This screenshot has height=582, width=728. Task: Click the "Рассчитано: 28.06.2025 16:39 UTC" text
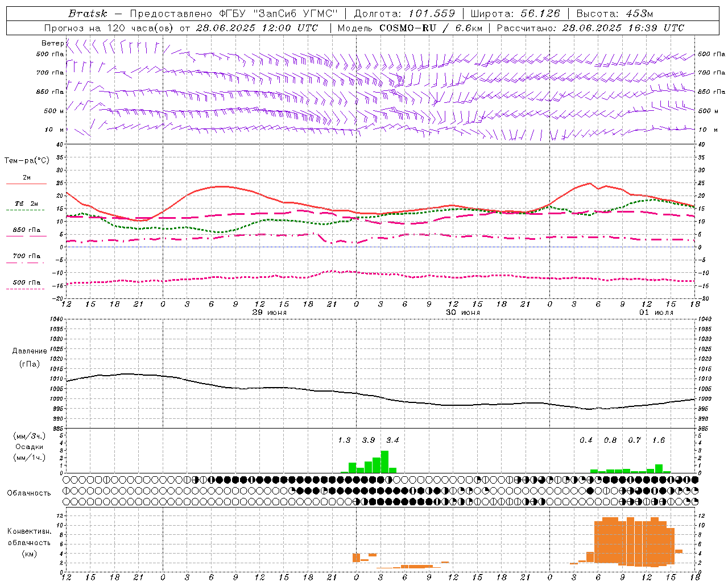coord(590,28)
